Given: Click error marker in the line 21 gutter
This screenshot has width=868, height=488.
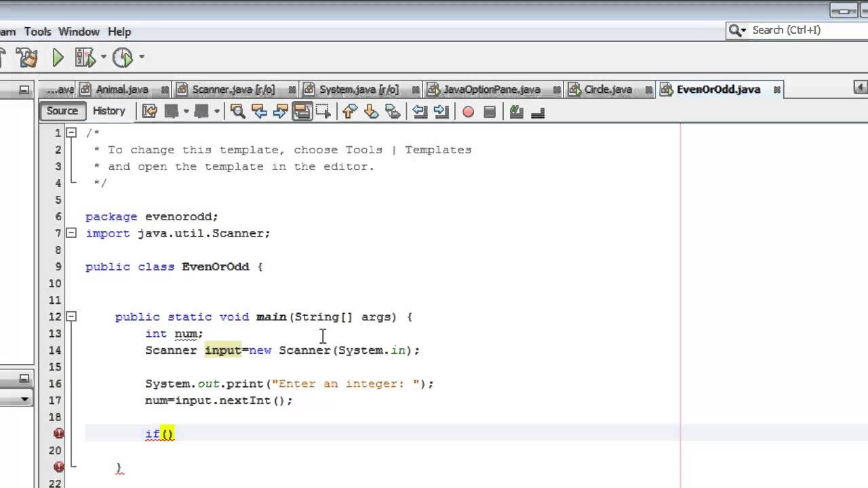Looking at the screenshot, I should coord(59,467).
